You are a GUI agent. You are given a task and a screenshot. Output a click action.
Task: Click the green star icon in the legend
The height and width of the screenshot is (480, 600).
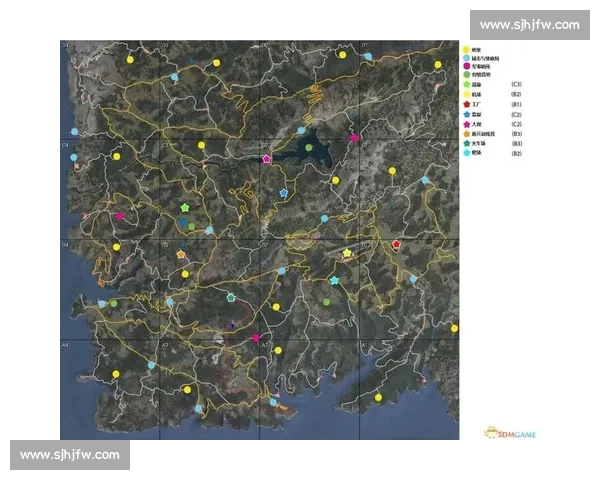(466, 84)
